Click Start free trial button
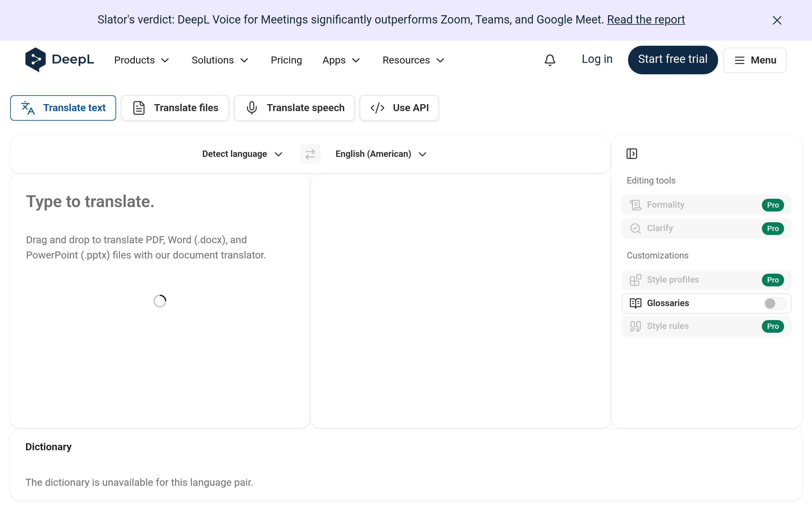 point(673,60)
